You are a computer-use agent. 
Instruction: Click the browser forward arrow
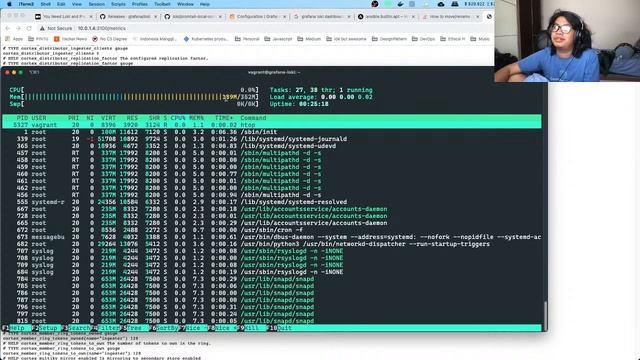pos(18,28)
